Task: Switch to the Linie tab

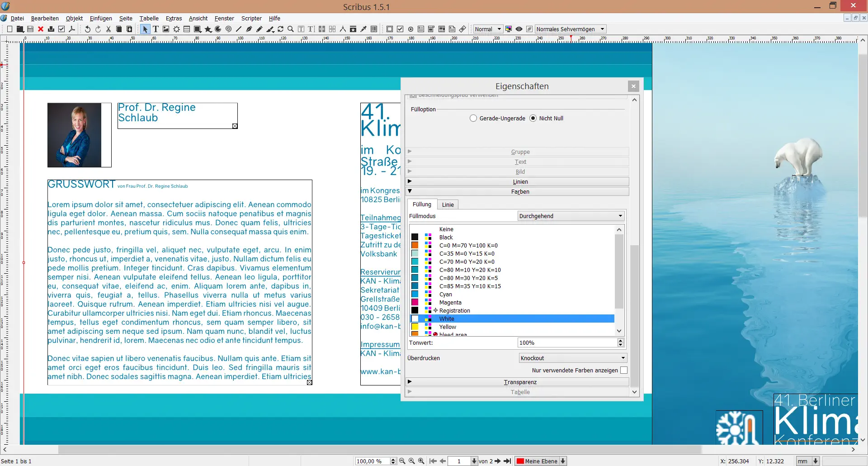Action: click(x=448, y=204)
